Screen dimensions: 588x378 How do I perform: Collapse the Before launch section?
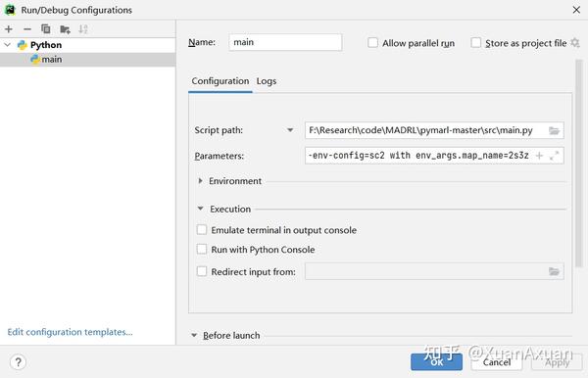tap(194, 335)
